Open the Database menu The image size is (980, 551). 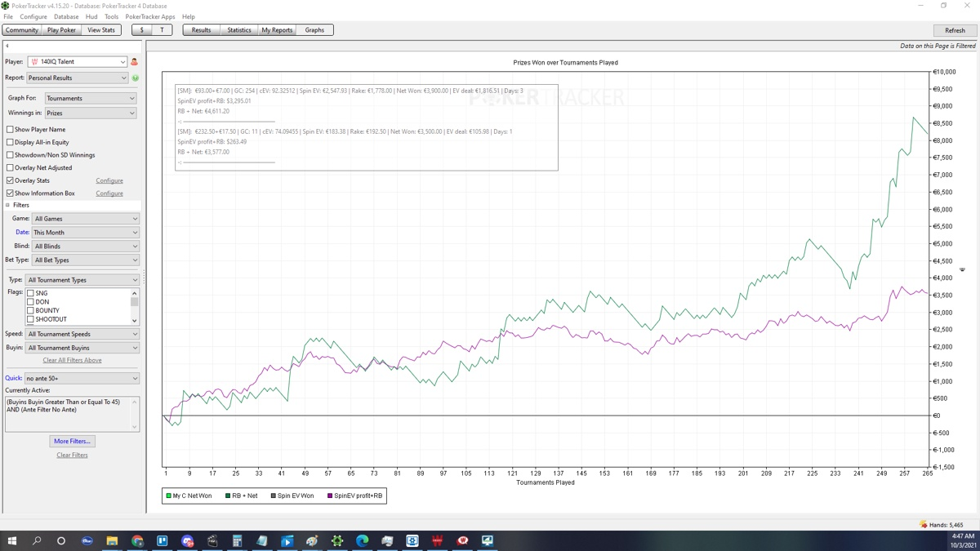tap(66, 16)
